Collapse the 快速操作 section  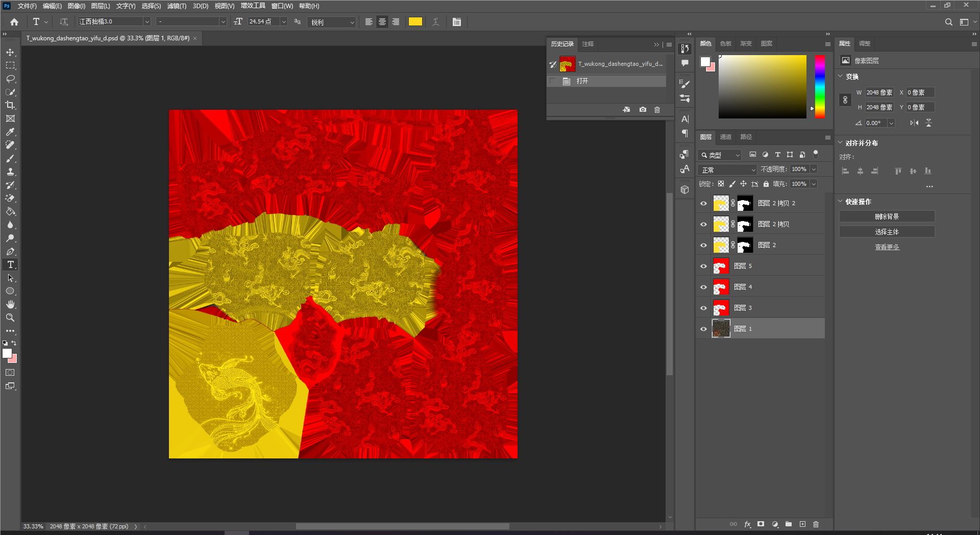click(x=841, y=202)
